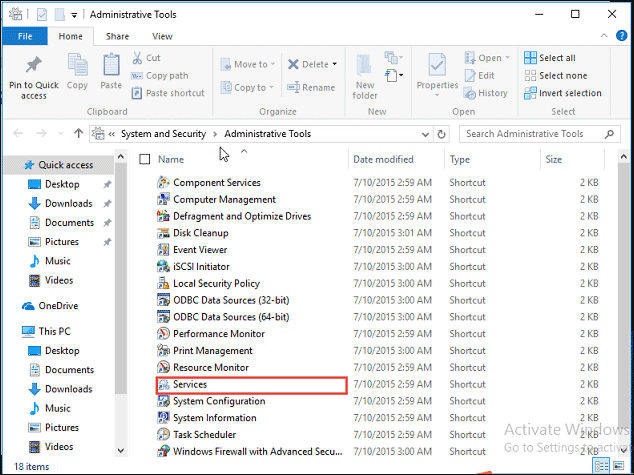634x475 pixels.
Task: Select Local Security Policy entry
Action: [x=216, y=284]
